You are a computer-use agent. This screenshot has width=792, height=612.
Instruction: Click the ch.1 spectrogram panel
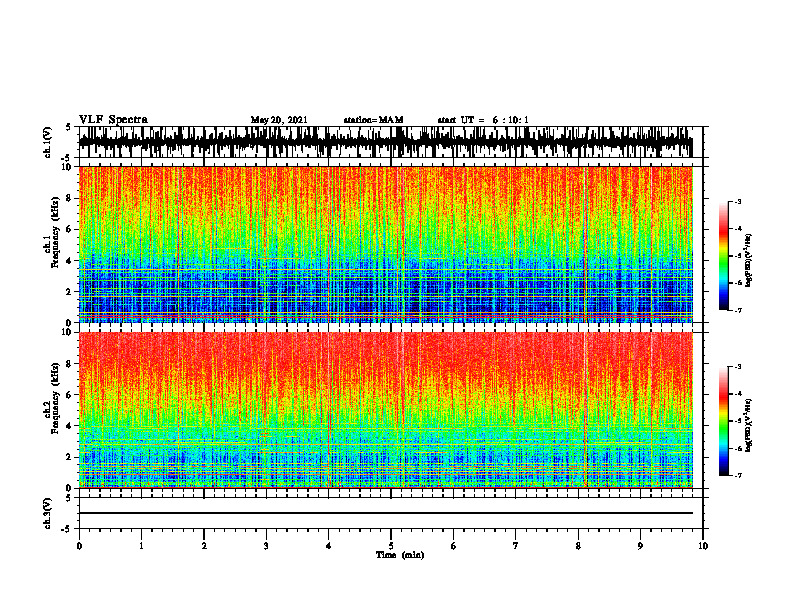(386, 244)
